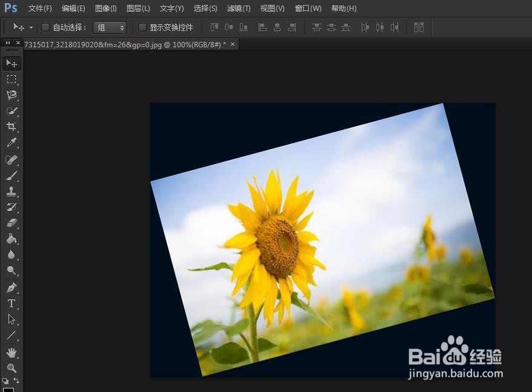Click distribute bottom edges icon
The width and height of the screenshot is (532, 392).
pos(346,27)
